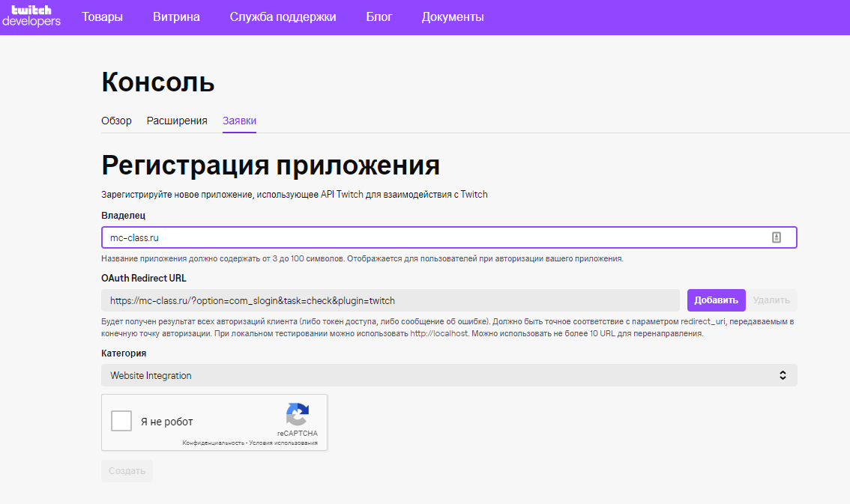The width and height of the screenshot is (850, 504).
Task: Click the "OAuth Redirect URL" label
Action: 144,279
